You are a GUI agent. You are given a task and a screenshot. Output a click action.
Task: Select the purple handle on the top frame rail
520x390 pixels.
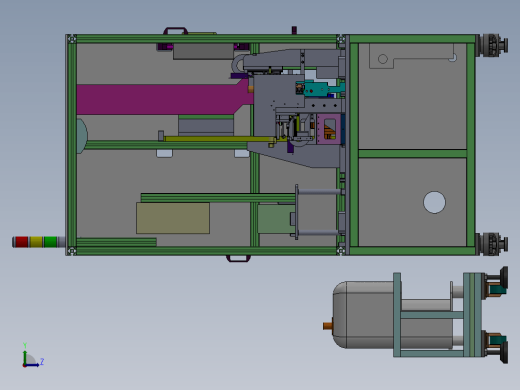pyautogui.click(x=175, y=31)
